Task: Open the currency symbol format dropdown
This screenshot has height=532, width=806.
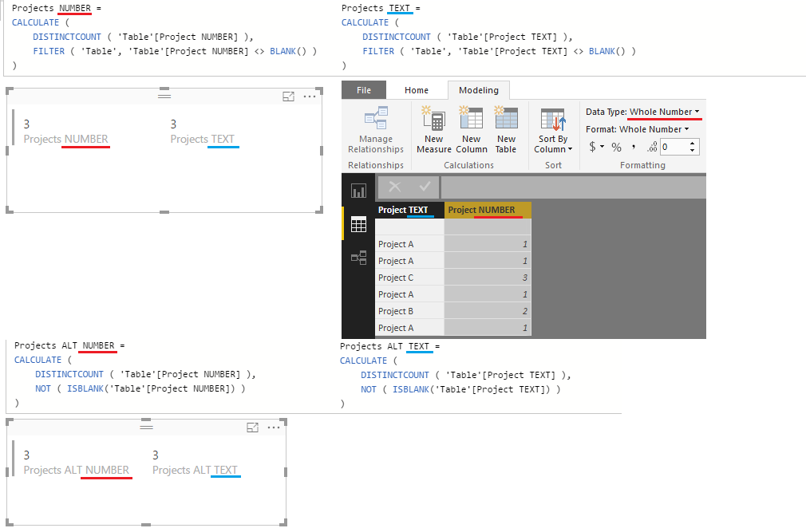Action: click(596, 146)
